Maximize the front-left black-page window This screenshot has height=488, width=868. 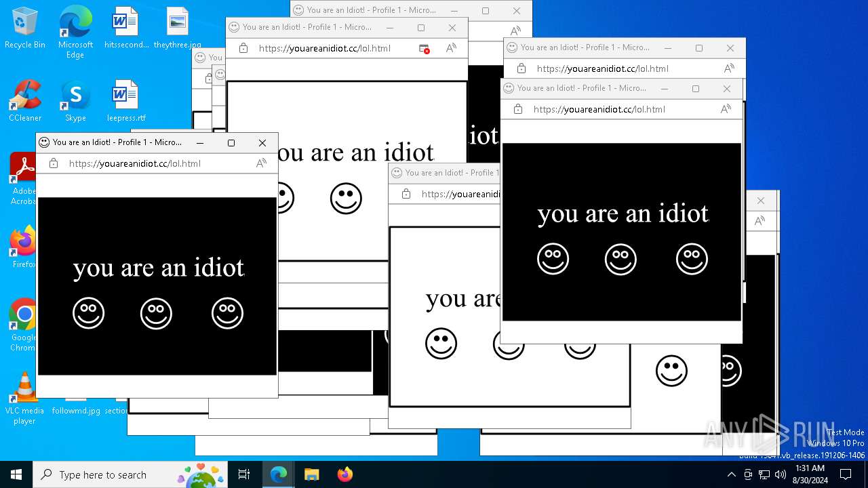[x=231, y=143]
